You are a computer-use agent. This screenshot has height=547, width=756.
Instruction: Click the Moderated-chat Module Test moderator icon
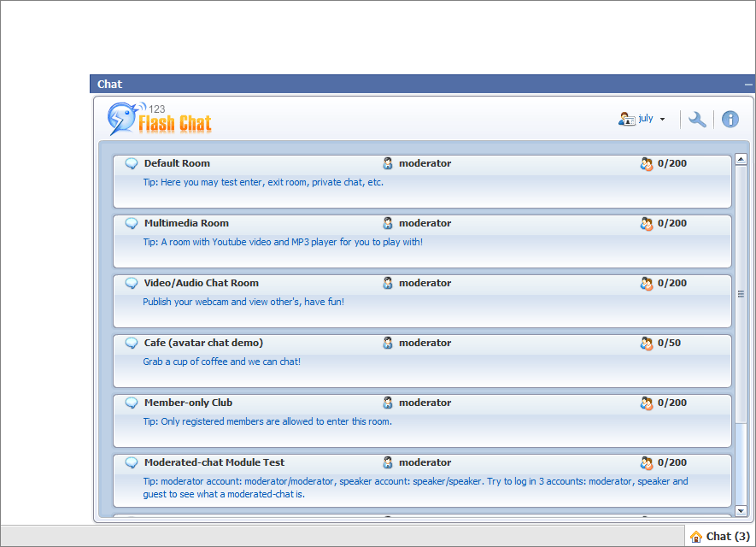coord(388,462)
